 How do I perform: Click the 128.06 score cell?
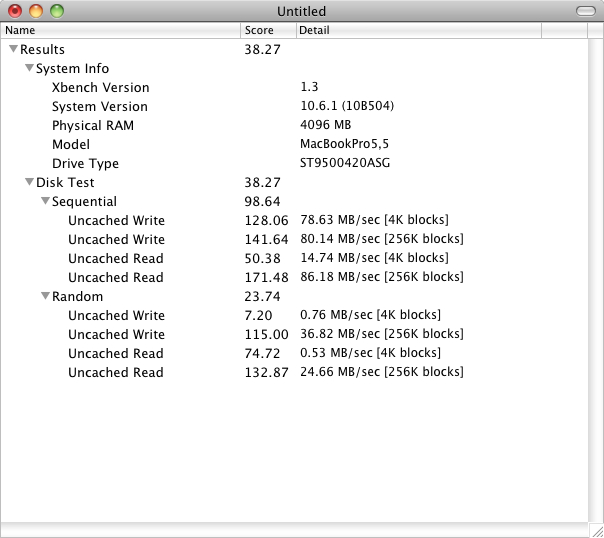tap(266, 220)
